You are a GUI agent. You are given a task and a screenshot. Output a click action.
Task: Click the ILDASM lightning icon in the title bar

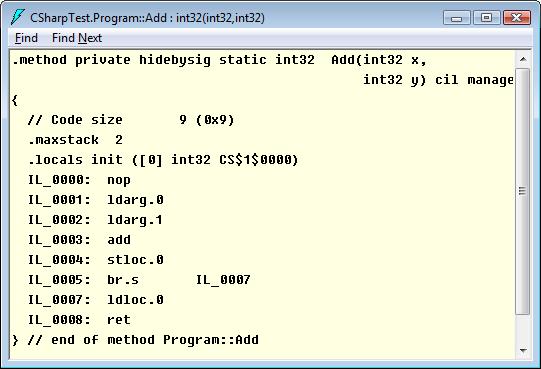click(x=17, y=17)
